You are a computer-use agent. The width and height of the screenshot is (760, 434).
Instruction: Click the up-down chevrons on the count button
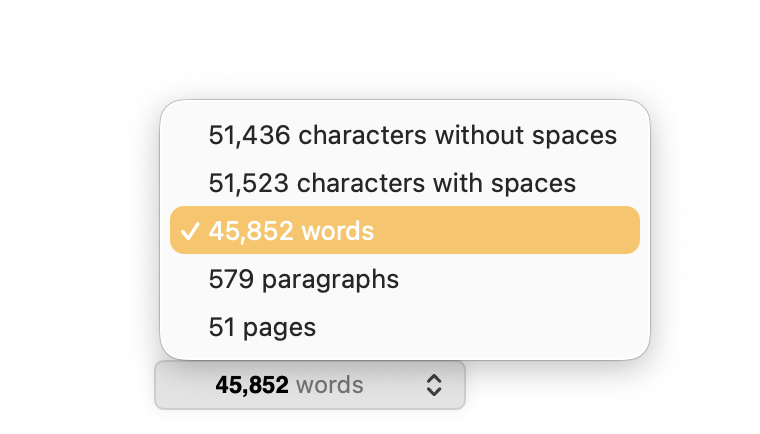coord(434,385)
